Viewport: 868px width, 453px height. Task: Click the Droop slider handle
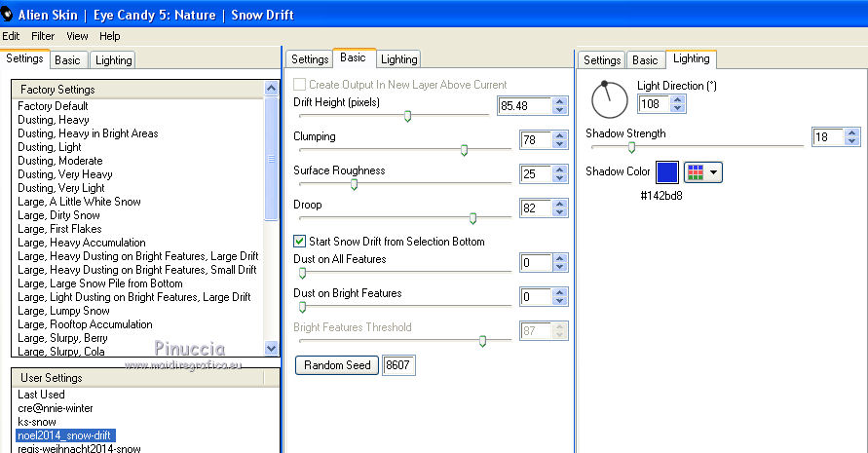(472, 219)
